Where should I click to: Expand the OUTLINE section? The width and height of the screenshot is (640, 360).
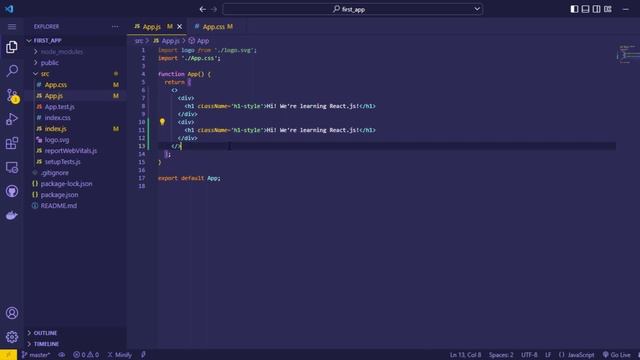tap(45, 333)
